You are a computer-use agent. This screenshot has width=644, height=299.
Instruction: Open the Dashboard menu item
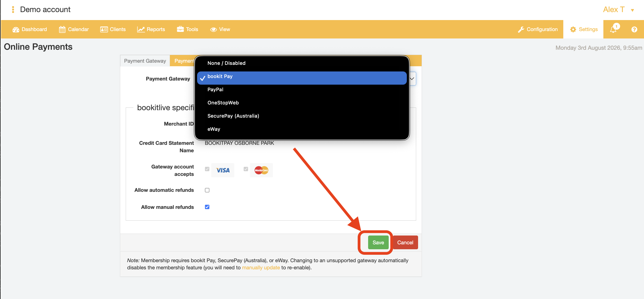click(x=30, y=29)
